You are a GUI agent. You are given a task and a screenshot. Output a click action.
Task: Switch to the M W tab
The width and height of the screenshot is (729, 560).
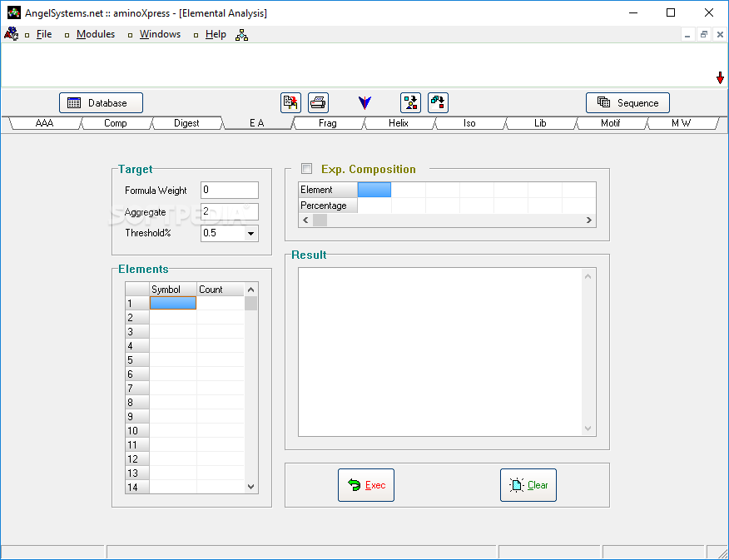click(x=681, y=123)
